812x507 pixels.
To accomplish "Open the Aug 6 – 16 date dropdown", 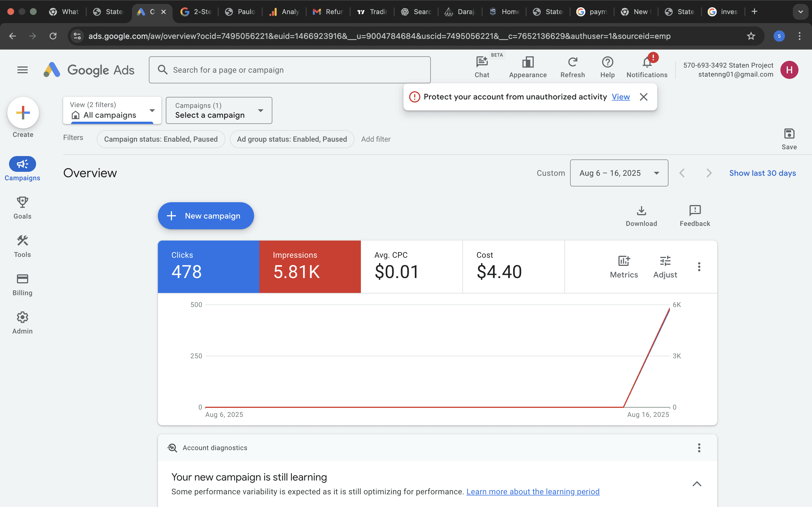I will click(x=619, y=173).
